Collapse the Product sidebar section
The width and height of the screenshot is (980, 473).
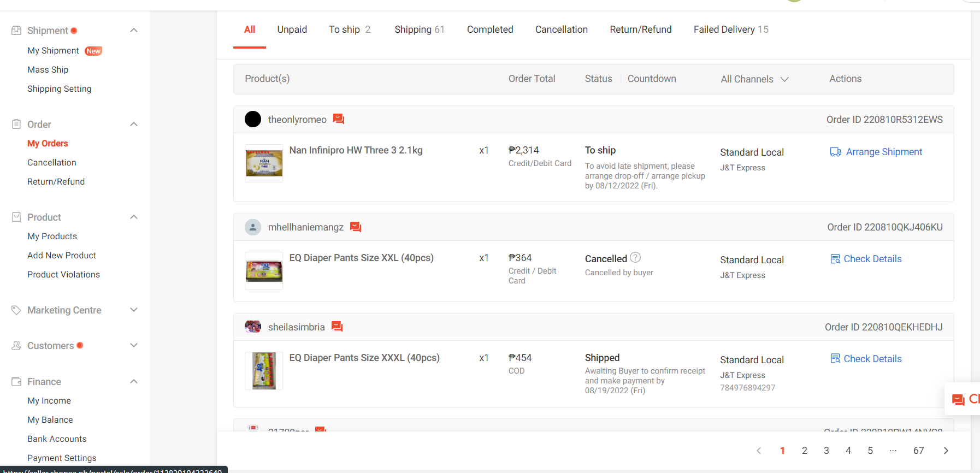(134, 217)
